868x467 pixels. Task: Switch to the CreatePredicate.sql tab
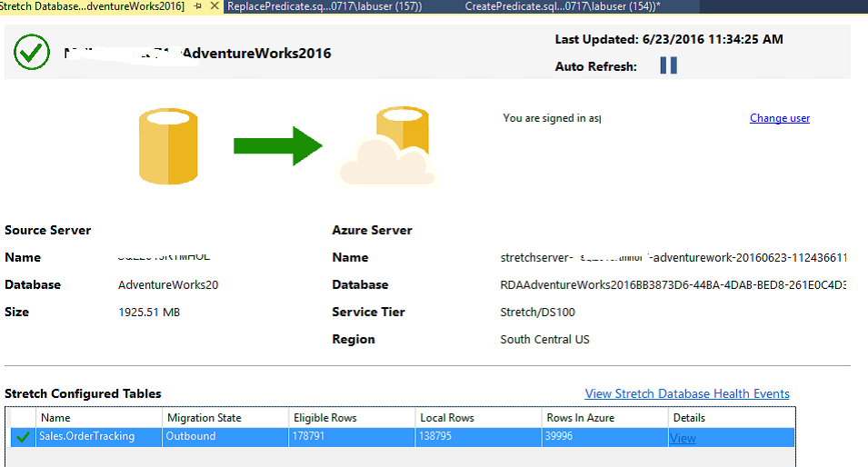click(x=563, y=6)
